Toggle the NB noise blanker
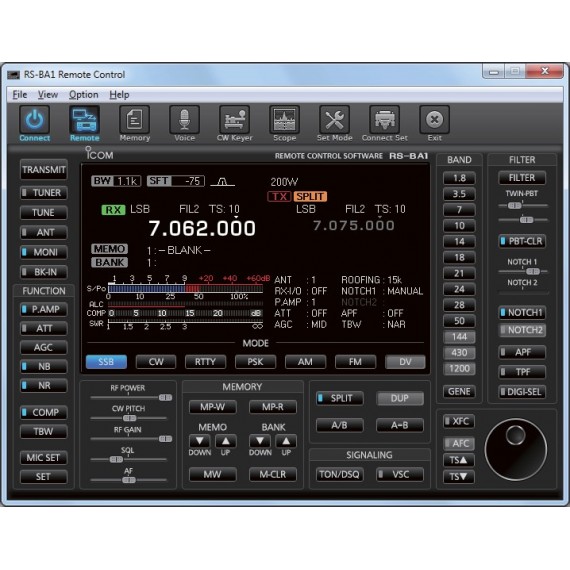This screenshot has height=570, width=570. [44, 366]
